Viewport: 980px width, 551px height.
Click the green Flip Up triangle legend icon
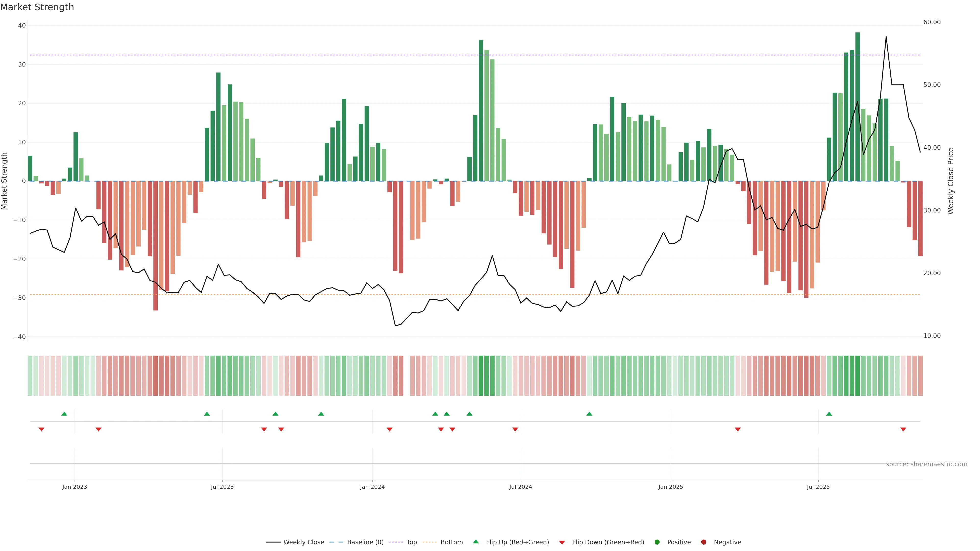pos(475,542)
